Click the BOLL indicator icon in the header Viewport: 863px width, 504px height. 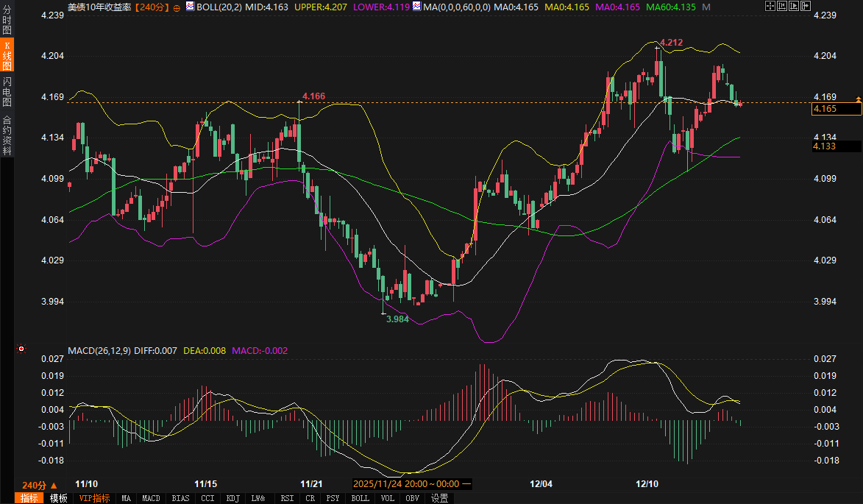190,7
